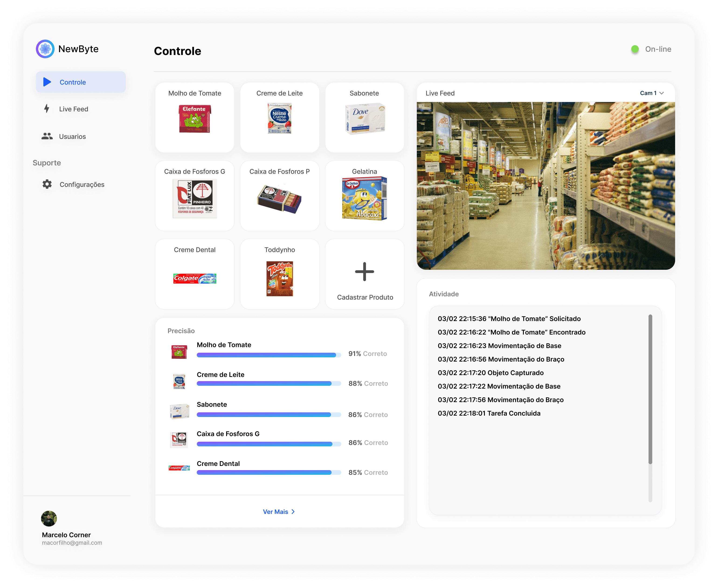Open Configurações via the gear icon
718x588 pixels.
pyautogui.click(x=47, y=184)
